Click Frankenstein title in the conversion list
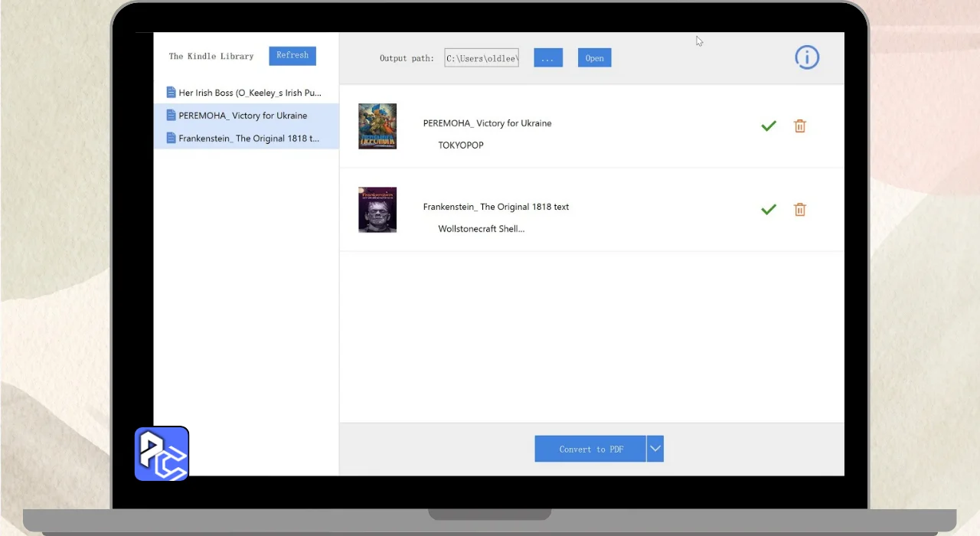980x536 pixels. [x=496, y=207]
